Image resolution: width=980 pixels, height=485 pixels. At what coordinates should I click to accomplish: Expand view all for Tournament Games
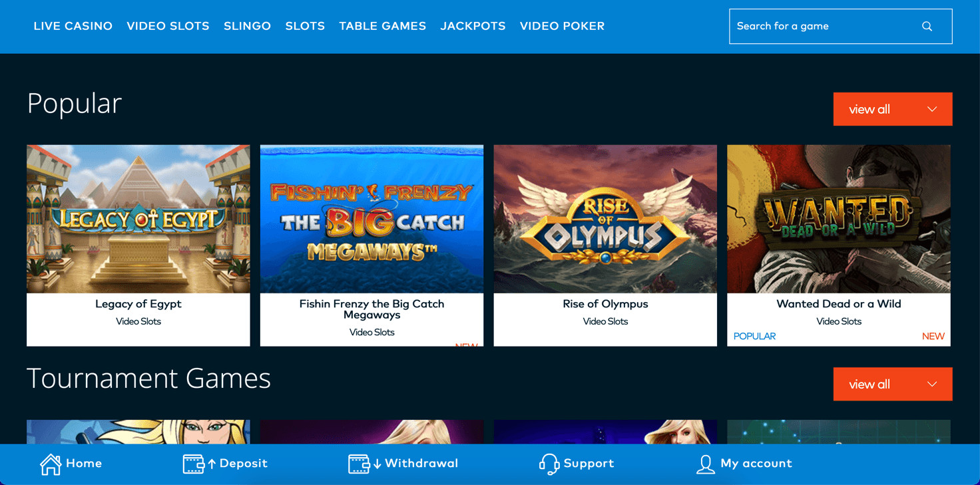click(893, 384)
